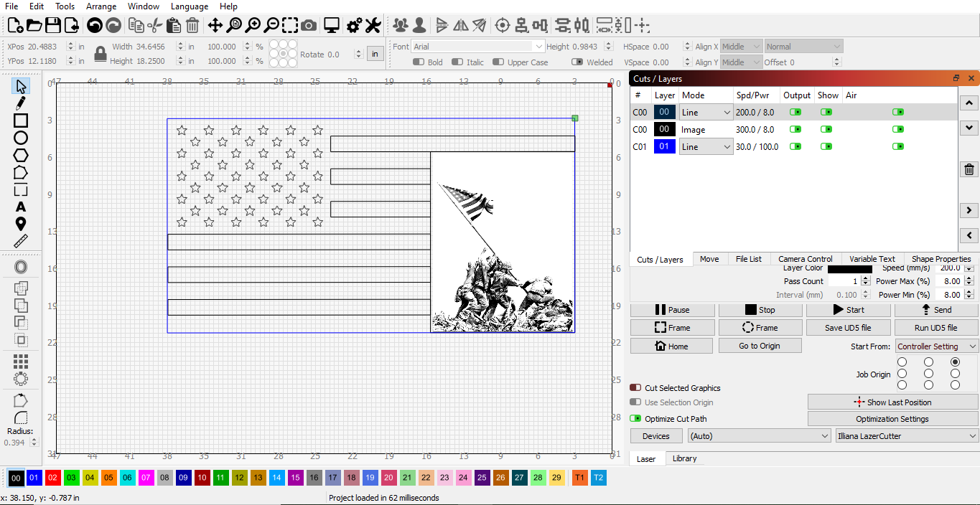Open the Mode dropdown for the C01 layer
Image resolution: width=980 pixels, height=505 pixels.
(x=706, y=147)
